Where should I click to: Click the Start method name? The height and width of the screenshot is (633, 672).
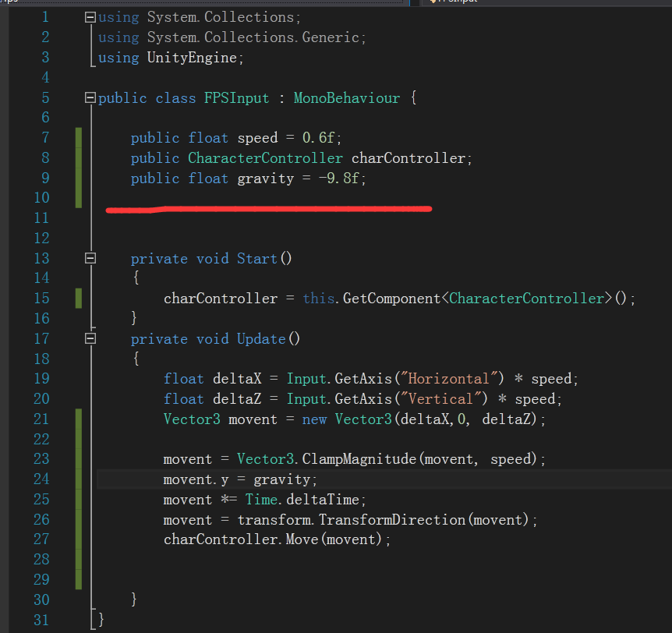(257, 259)
